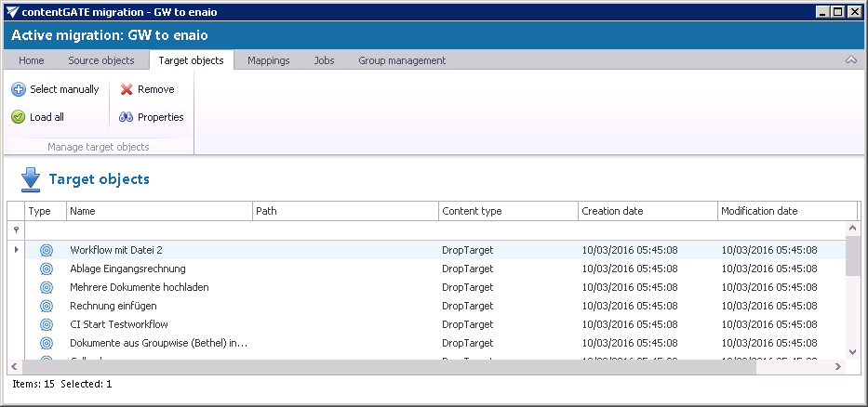Click the vertical scrollbar thumb
Screen dimensions: 868x407
[x=852, y=256]
